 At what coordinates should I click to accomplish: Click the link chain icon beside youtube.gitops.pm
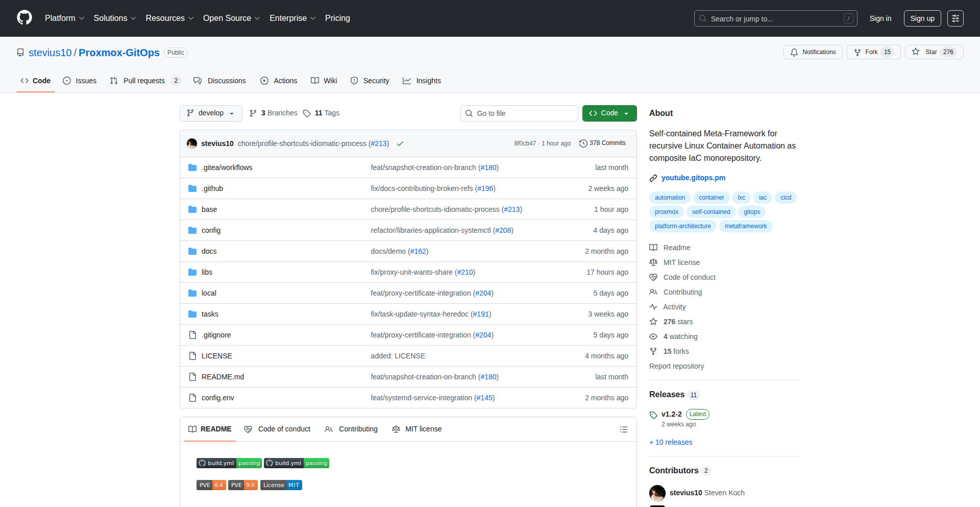point(653,178)
